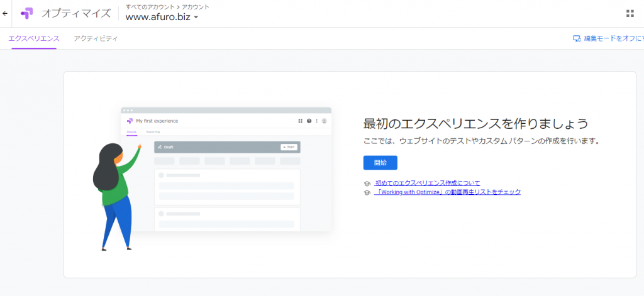Click the purple Optimize logo icon

coord(26,13)
